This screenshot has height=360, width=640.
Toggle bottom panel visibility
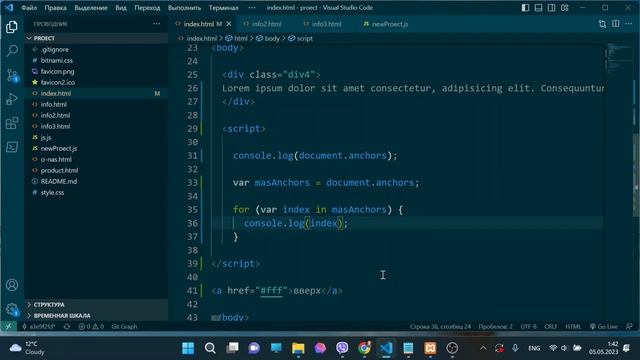click(538, 8)
